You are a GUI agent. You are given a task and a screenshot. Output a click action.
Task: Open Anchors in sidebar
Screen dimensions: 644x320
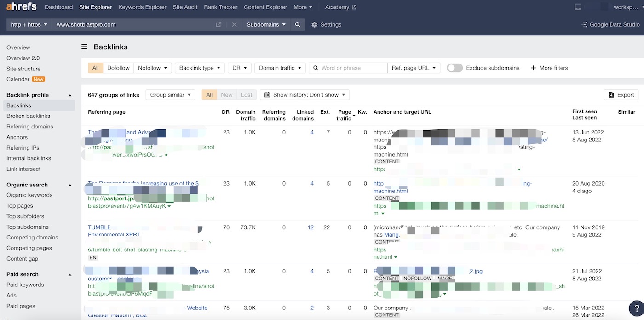tap(17, 137)
